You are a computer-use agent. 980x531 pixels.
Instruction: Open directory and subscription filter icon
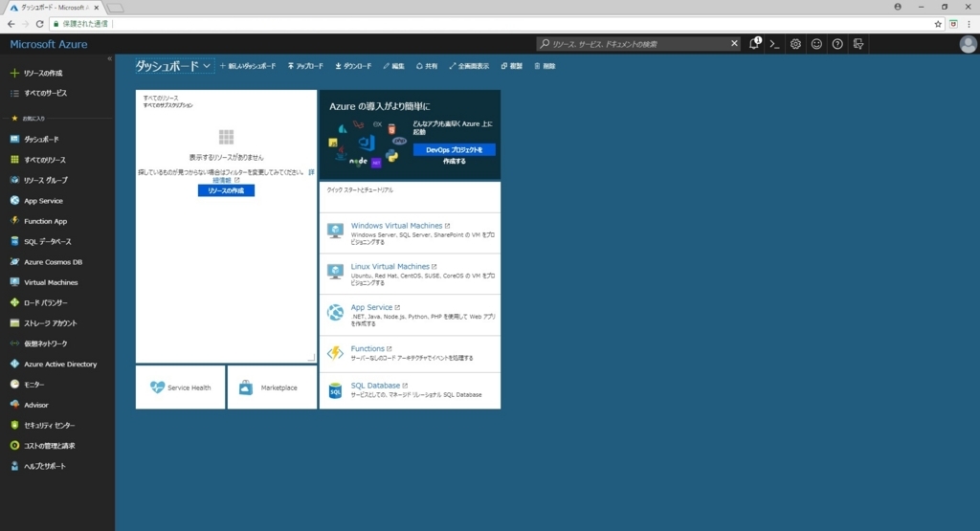(x=858, y=44)
